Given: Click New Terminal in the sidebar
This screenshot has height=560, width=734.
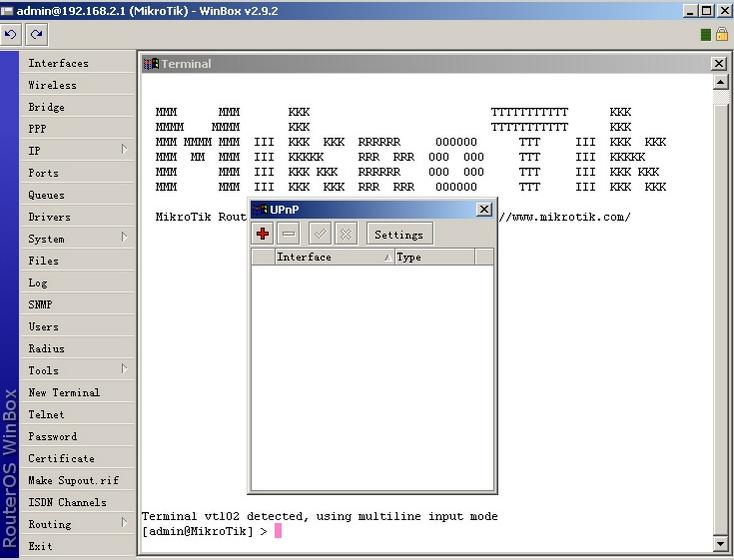Looking at the screenshot, I should point(64,393).
